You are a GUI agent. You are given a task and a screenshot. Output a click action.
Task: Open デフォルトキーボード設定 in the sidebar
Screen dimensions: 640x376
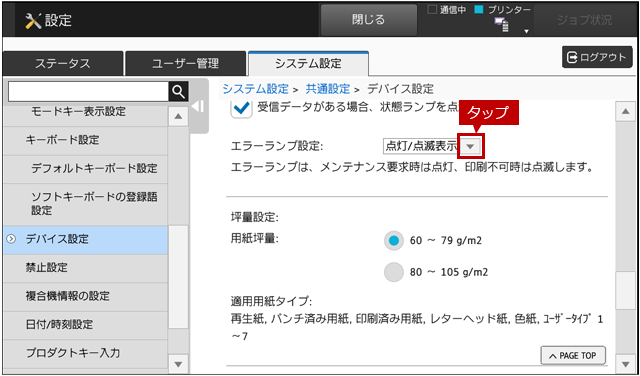[85, 169]
